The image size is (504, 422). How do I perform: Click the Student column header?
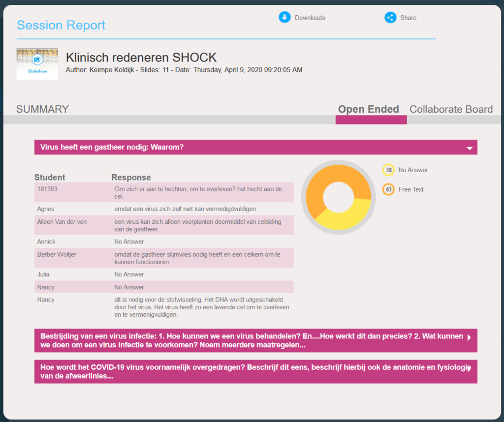50,178
